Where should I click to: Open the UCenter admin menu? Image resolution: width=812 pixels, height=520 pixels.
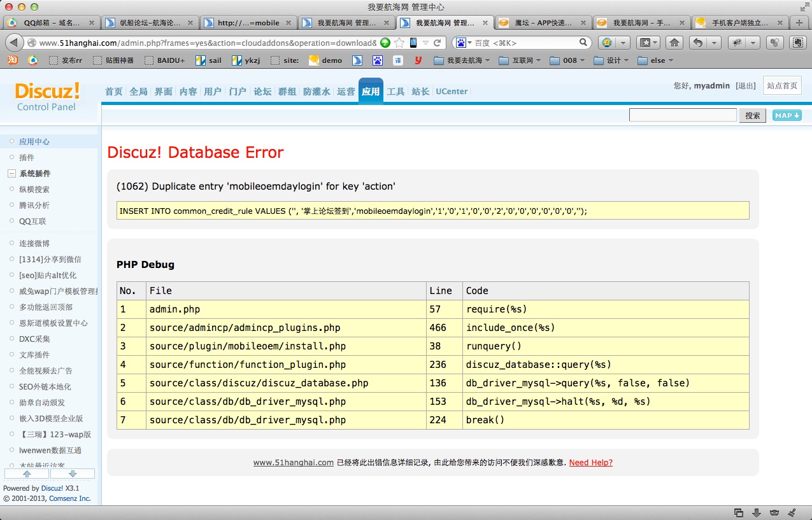[x=452, y=92]
